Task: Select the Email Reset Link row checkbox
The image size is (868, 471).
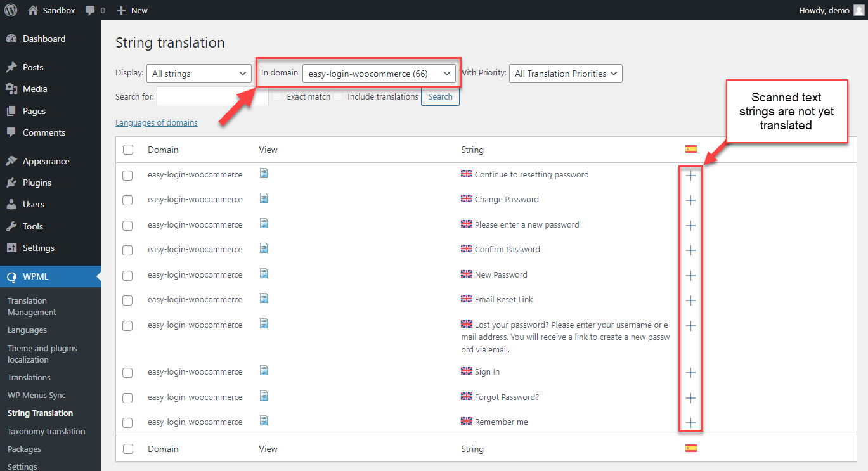Action: [x=127, y=300]
